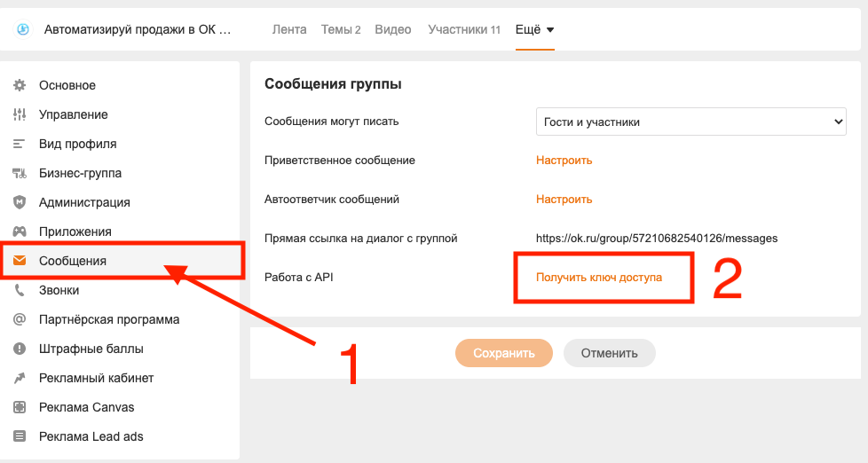Image resolution: width=868 pixels, height=463 pixels.
Task: Click the Отменить button
Action: tap(609, 353)
